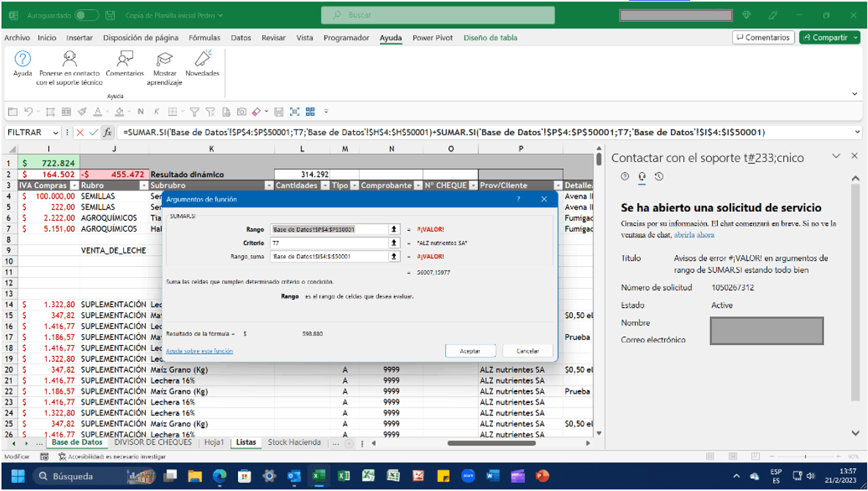868x491 pixels.
Task: Open Microsoft Edge from the taskbar
Action: [x=220, y=476]
